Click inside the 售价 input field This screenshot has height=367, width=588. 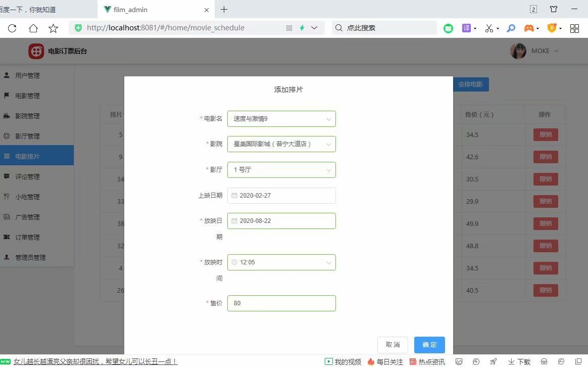click(281, 303)
